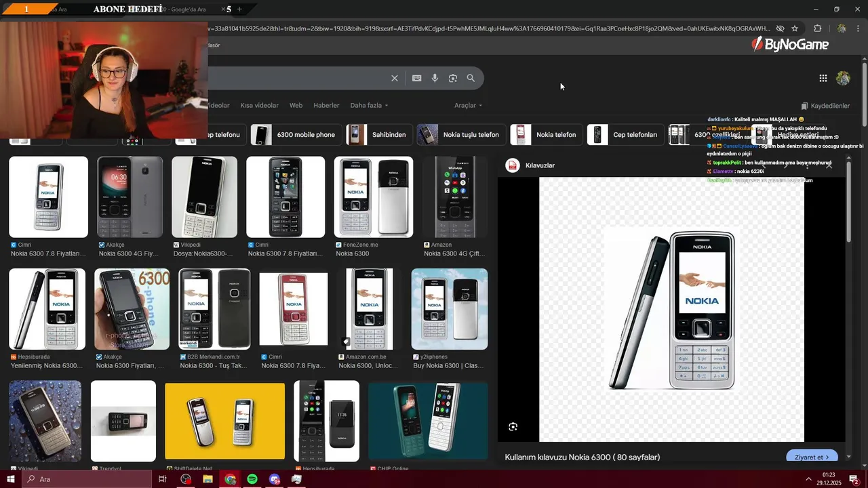Viewport: 868px width, 488px height.
Task: Filter by Nokia tuşlu telefon chip
Action: tap(461, 134)
